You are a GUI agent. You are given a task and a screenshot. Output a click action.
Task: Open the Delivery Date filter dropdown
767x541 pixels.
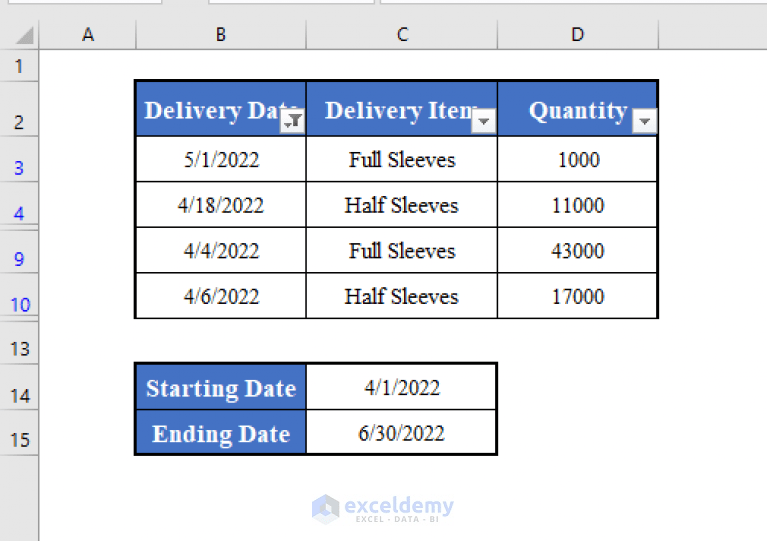point(293,121)
